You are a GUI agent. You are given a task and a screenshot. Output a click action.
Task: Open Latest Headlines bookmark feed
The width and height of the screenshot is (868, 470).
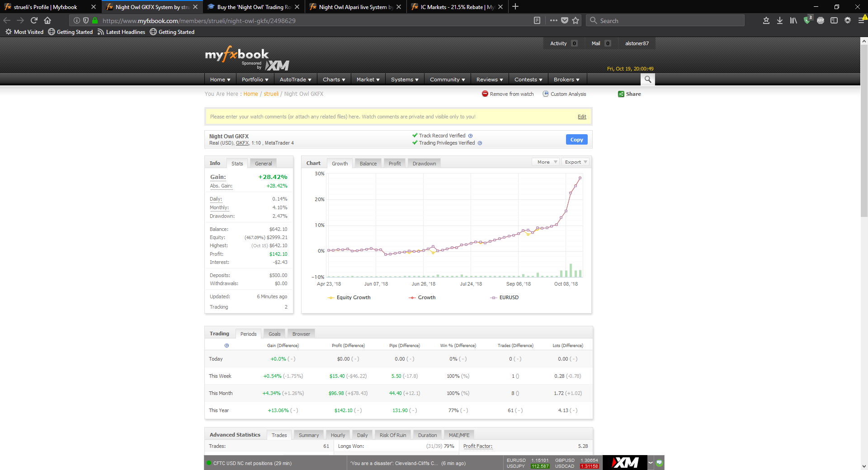point(121,32)
